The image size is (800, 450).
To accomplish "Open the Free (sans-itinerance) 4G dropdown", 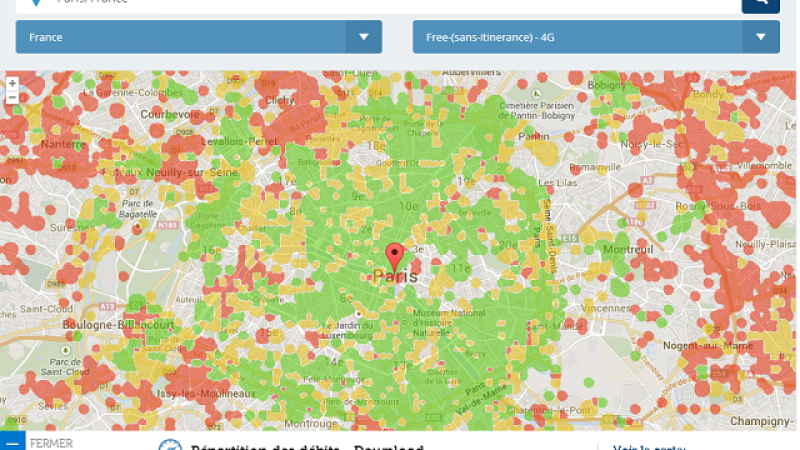I will tap(596, 37).
